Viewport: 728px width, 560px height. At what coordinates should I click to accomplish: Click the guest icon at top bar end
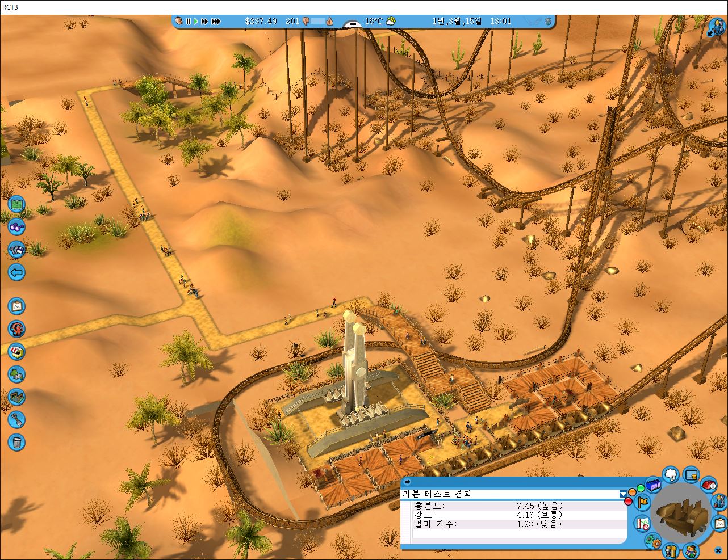pyautogui.click(x=549, y=21)
